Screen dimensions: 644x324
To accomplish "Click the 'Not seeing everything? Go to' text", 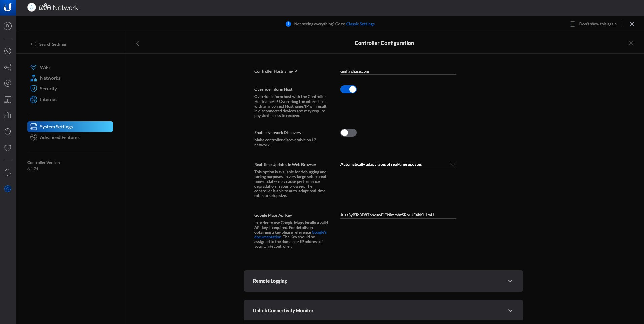I will [320, 24].
